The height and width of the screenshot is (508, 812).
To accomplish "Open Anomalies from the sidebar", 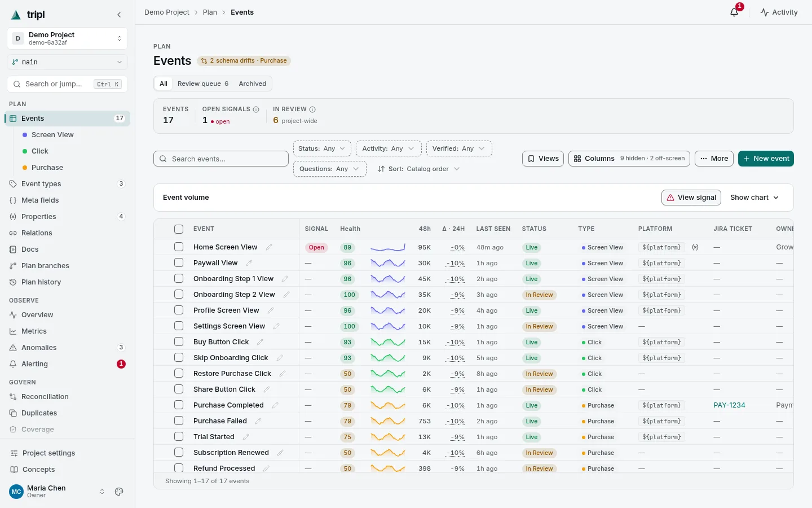I will (68, 348).
